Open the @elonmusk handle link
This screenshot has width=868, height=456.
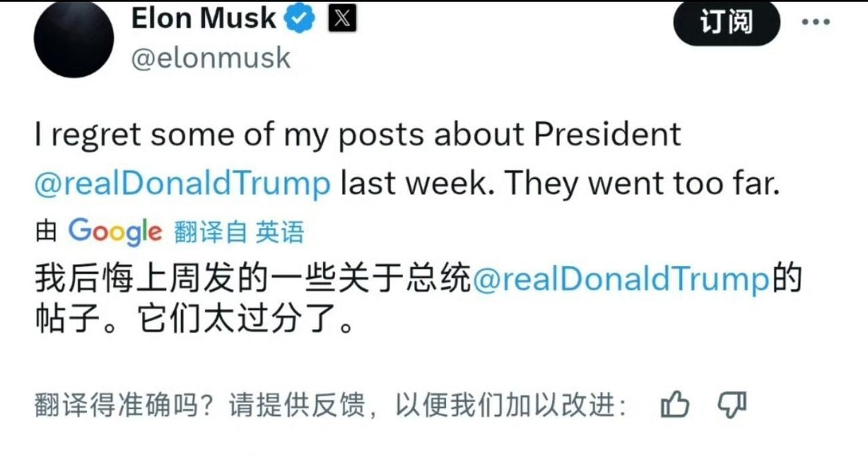tap(210, 59)
